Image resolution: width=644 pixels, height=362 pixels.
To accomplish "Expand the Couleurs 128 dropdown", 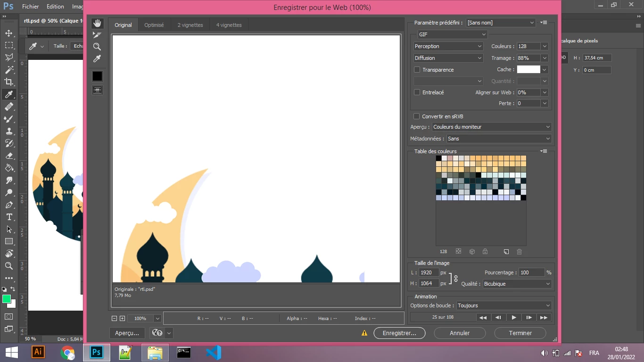I will click(x=545, y=46).
